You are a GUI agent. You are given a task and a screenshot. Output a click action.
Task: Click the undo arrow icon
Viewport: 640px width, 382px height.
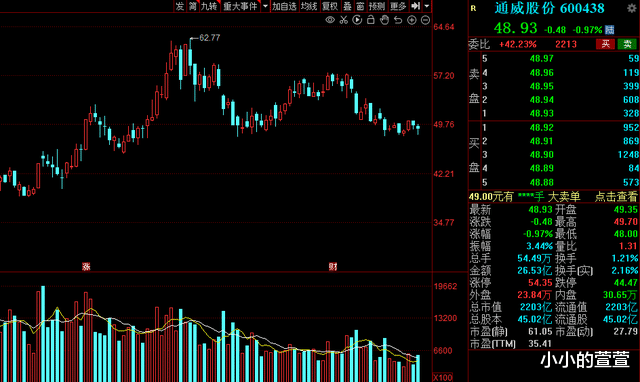398,20
